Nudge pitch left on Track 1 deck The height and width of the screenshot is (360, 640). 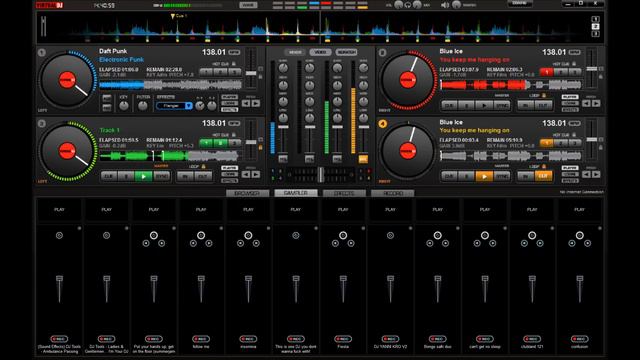246,174
